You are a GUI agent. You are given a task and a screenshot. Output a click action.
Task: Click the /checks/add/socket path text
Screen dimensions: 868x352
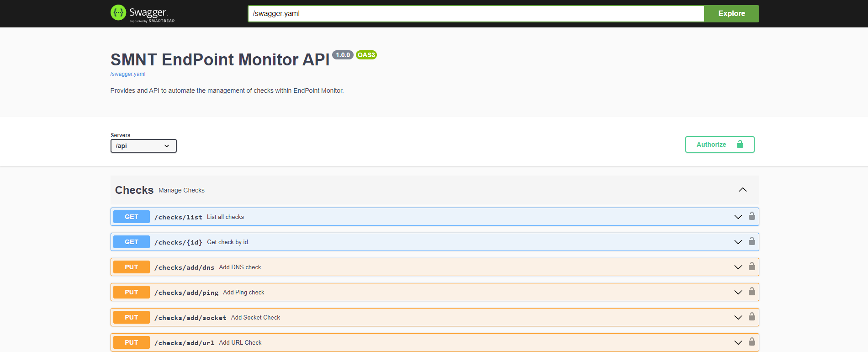(x=191, y=318)
